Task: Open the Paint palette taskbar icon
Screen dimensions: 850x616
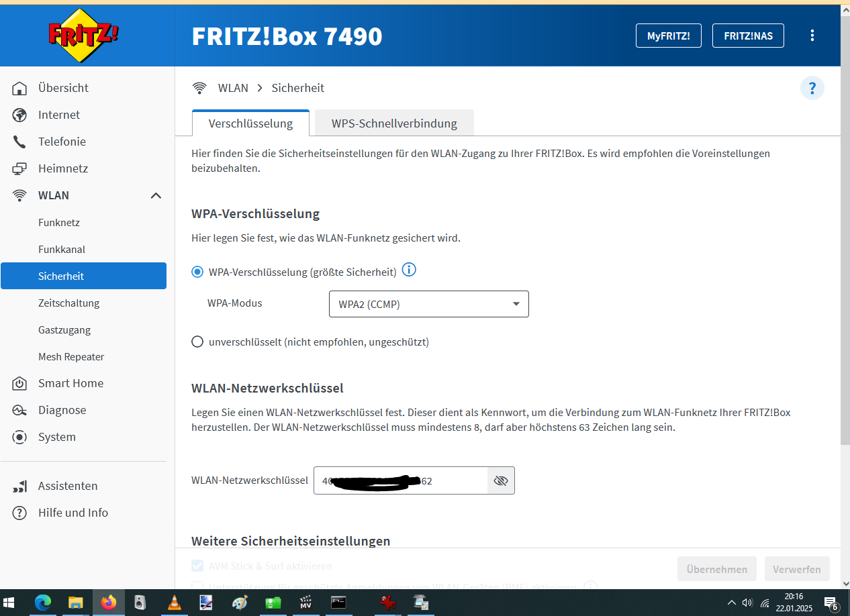Action: 240,603
